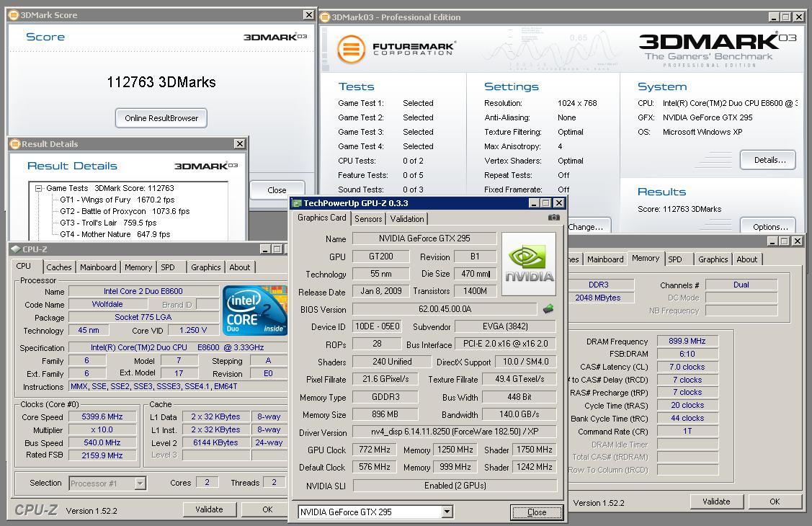The height and width of the screenshot is (526, 812).
Task: Click the Driver Version field in GPU-Z
Action: (455, 432)
